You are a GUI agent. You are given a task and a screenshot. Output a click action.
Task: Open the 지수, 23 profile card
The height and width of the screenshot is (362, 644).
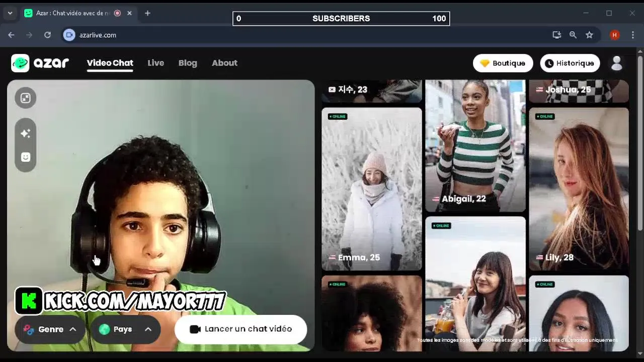(372, 91)
